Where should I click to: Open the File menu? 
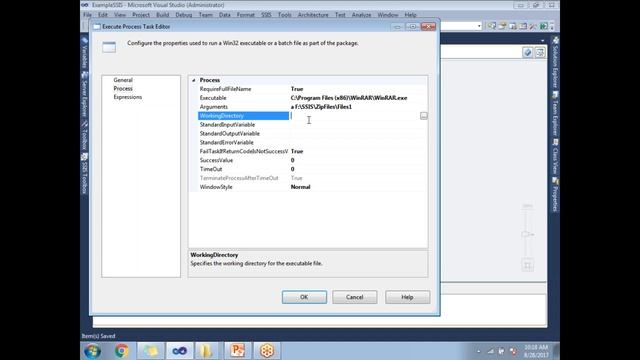pos(87,15)
